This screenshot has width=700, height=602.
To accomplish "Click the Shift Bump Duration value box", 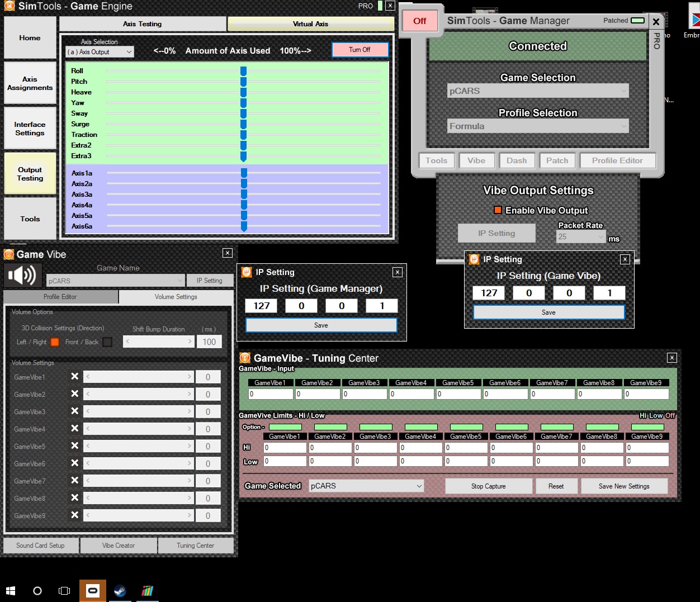I will [209, 342].
